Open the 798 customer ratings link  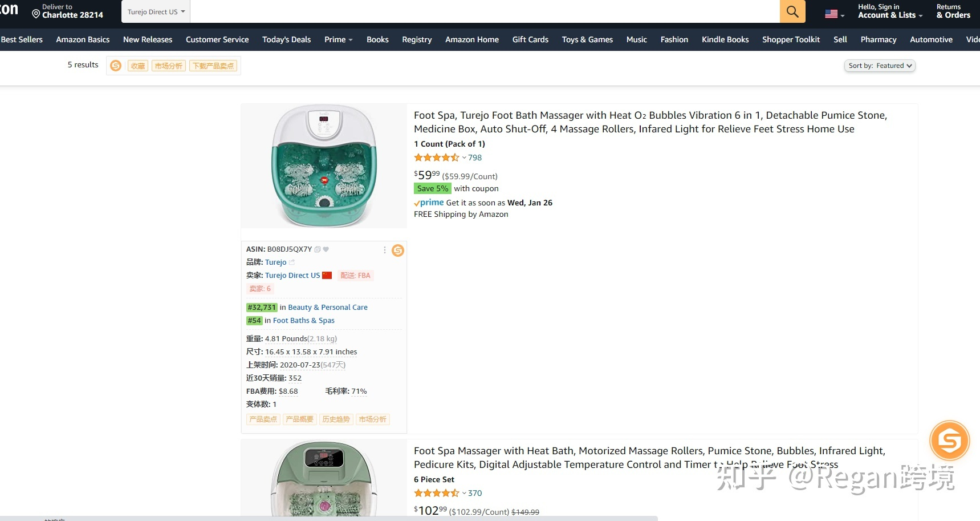[x=474, y=157]
